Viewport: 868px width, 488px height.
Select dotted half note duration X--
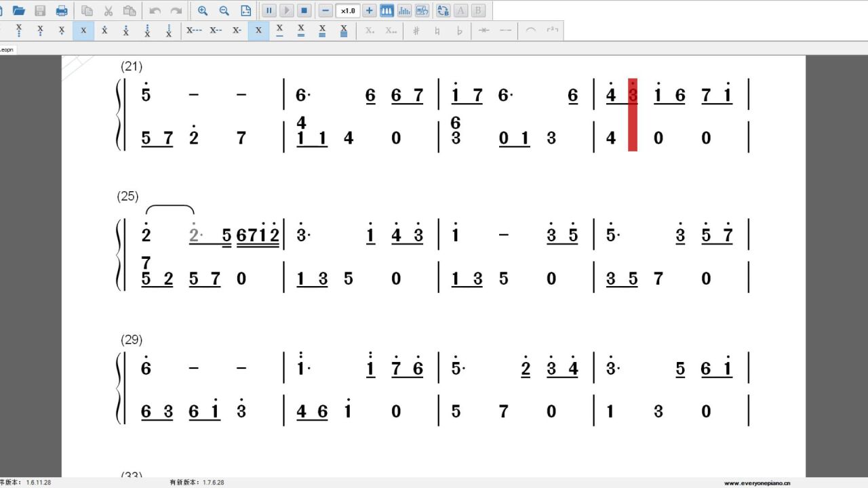click(216, 30)
